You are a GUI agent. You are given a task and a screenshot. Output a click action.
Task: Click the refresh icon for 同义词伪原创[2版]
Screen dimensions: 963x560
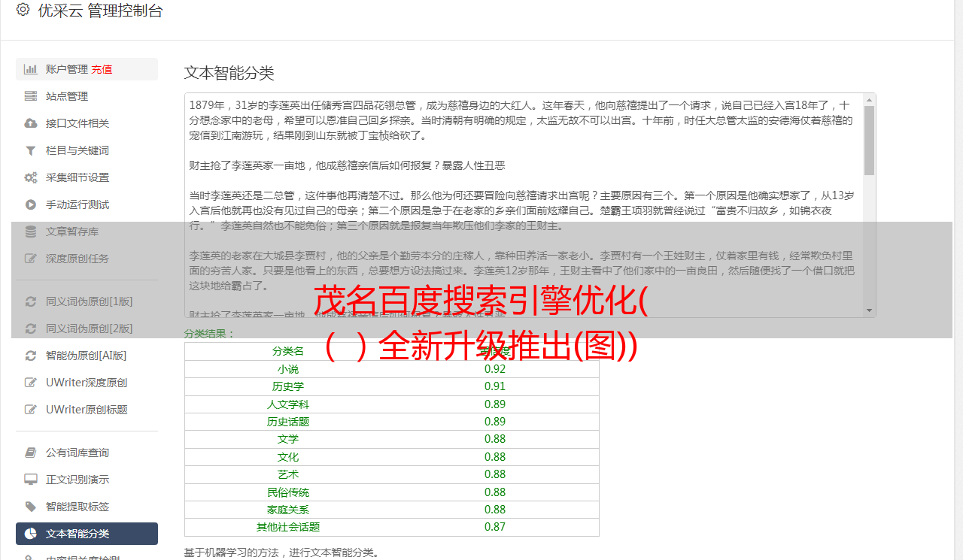tap(31, 328)
